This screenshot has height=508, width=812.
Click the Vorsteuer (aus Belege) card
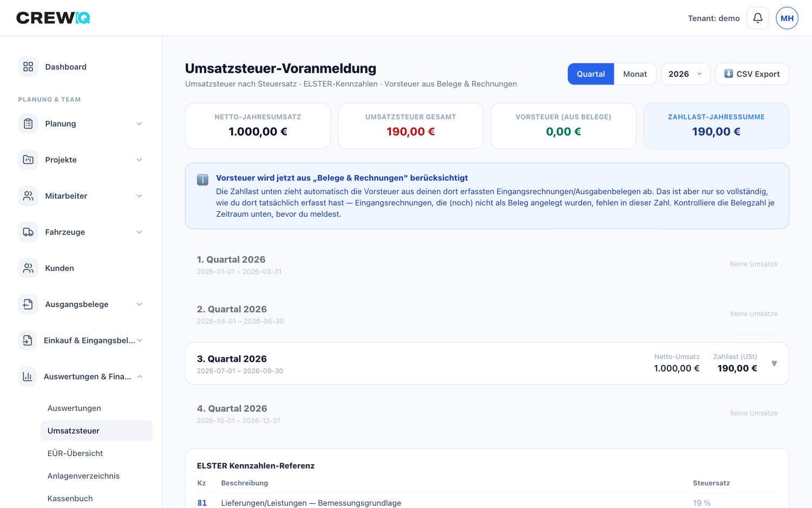coord(563,126)
